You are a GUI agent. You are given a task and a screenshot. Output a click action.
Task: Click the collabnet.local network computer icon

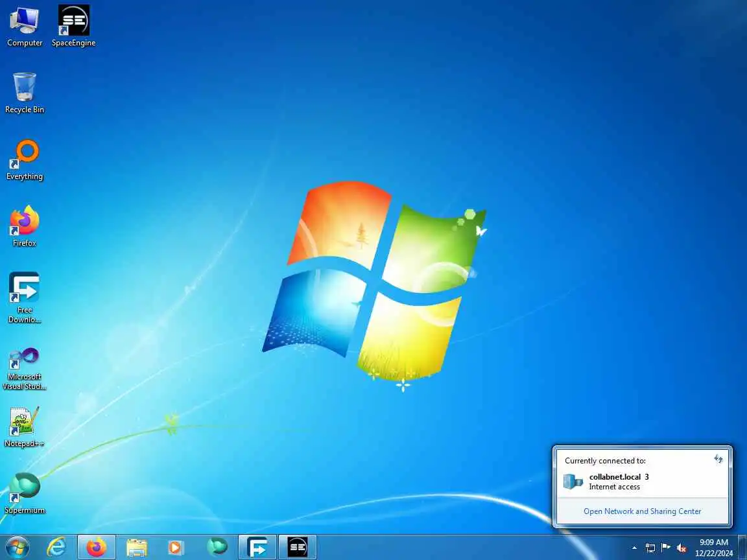[573, 482]
